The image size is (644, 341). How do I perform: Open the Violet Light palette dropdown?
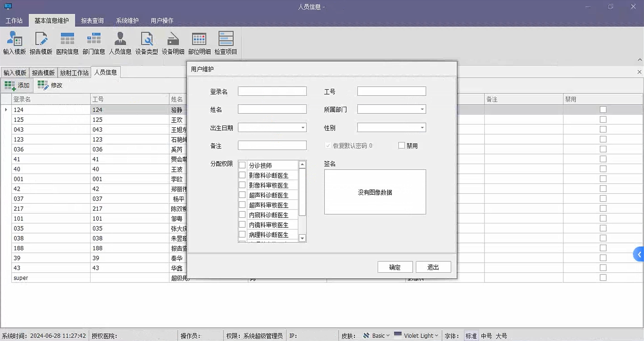(436, 336)
